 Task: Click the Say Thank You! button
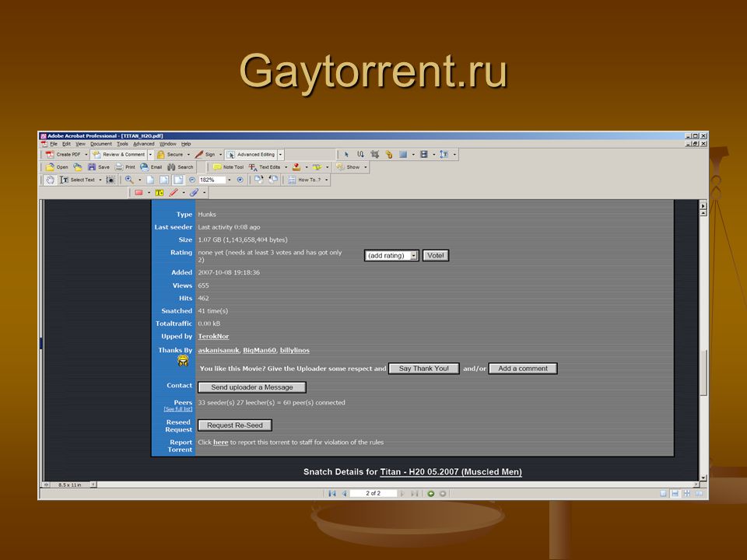[x=423, y=369]
